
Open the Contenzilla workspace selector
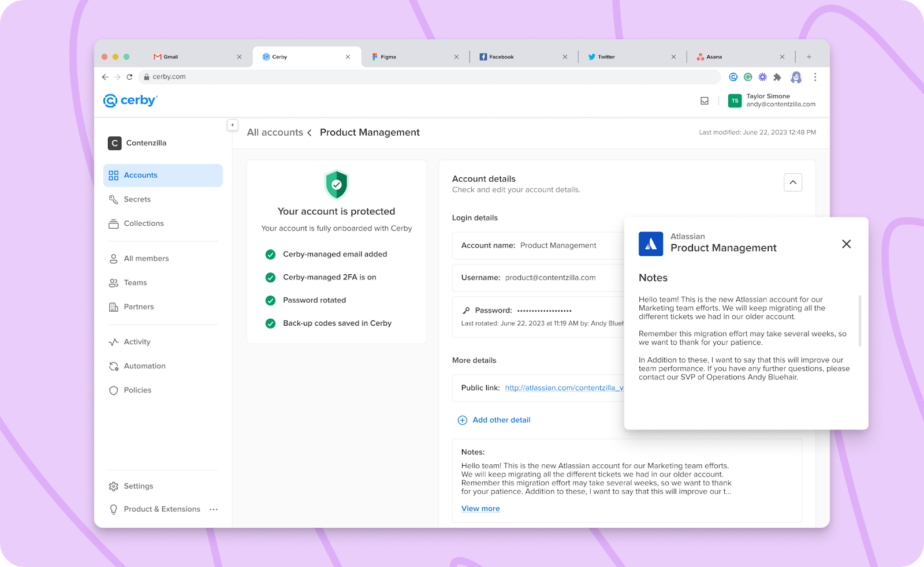(x=137, y=143)
